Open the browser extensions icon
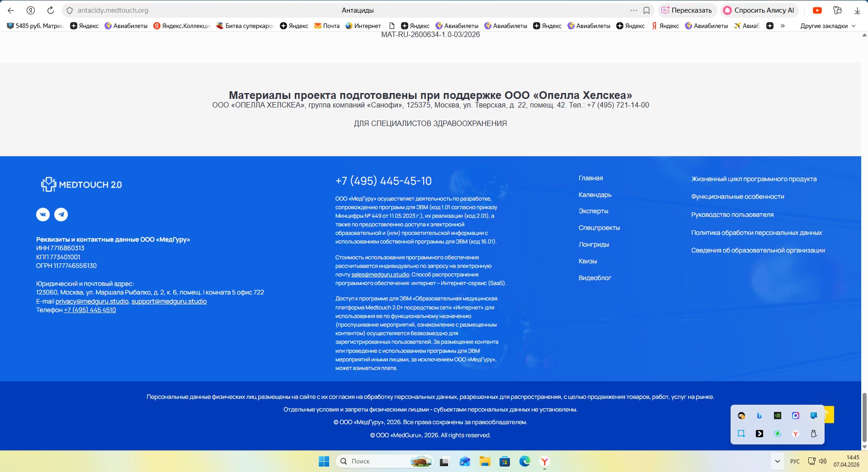The height and width of the screenshot is (472, 868). coord(837,10)
